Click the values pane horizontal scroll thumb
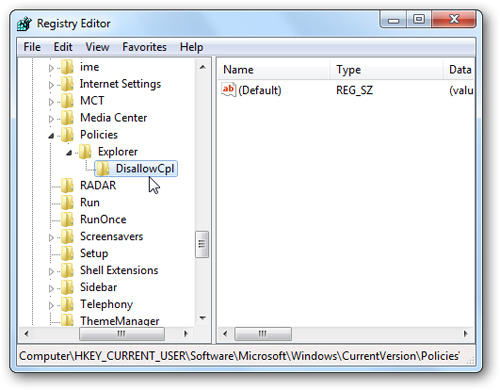The width and height of the screenshot is (500, 390). [263, 334]
